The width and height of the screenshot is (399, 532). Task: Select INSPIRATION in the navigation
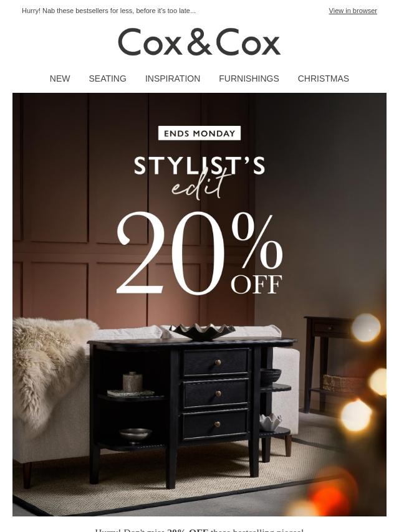(173, 78)
